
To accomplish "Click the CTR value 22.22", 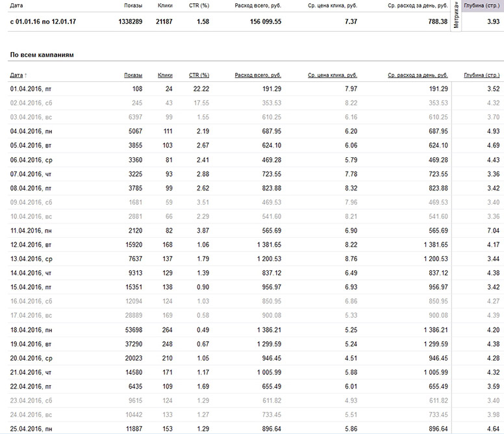I will coord(200,88).
